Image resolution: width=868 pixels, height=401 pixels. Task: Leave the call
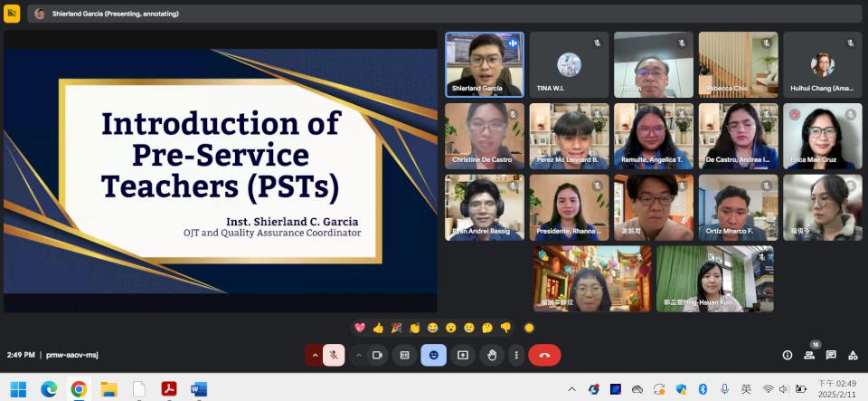click(544, 355)
